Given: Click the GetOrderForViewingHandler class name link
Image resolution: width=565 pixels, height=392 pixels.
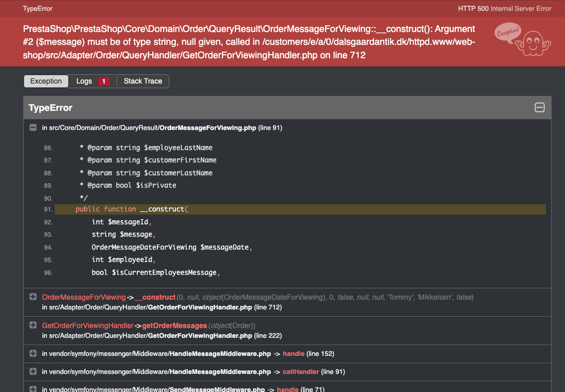Looking at the screenshot, I should point(88,325).
